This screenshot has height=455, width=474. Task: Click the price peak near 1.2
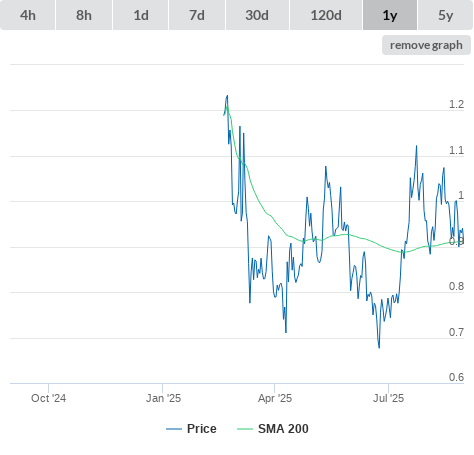[x=227, y=96]
